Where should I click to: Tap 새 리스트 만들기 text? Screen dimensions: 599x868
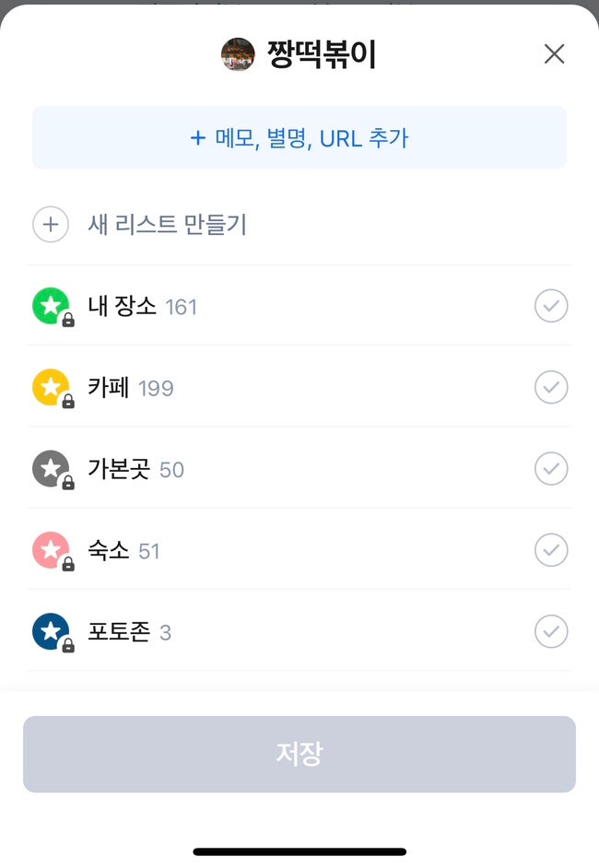[167, 225]
